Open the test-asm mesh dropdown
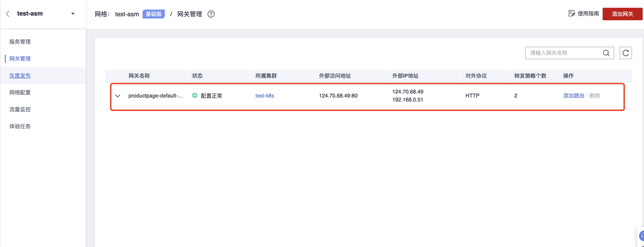This screenshot has height=247, width=644. 73,14
